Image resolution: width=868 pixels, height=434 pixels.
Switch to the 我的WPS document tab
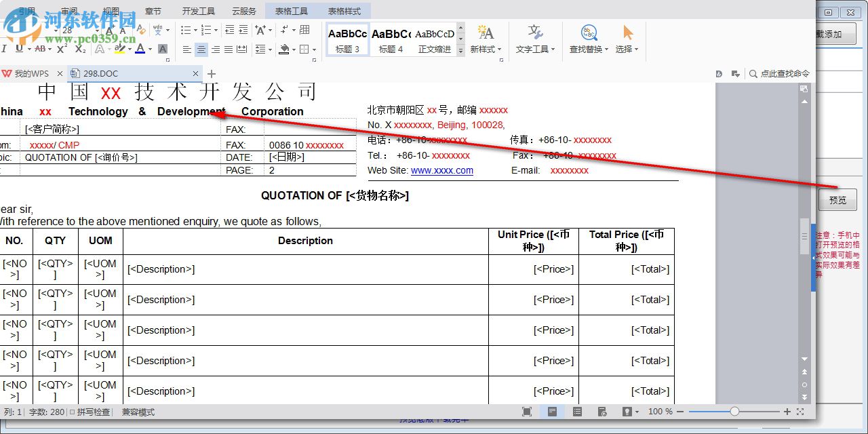point(31,73)
